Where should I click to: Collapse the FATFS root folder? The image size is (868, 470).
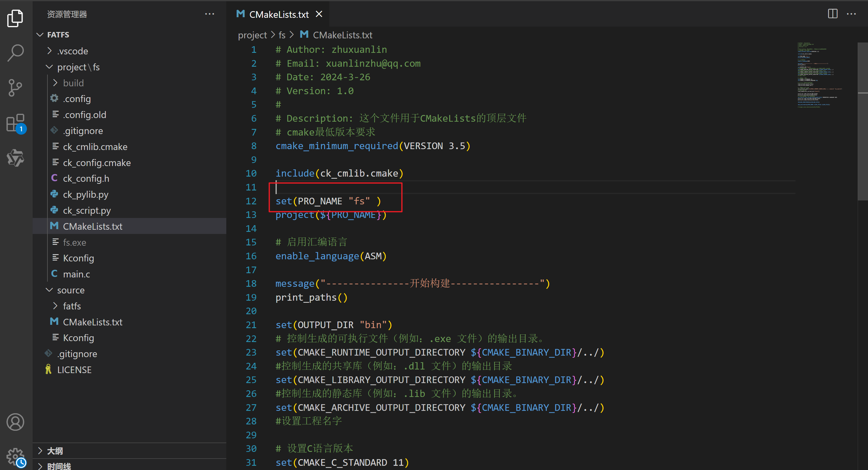click(x=40, y=35)
